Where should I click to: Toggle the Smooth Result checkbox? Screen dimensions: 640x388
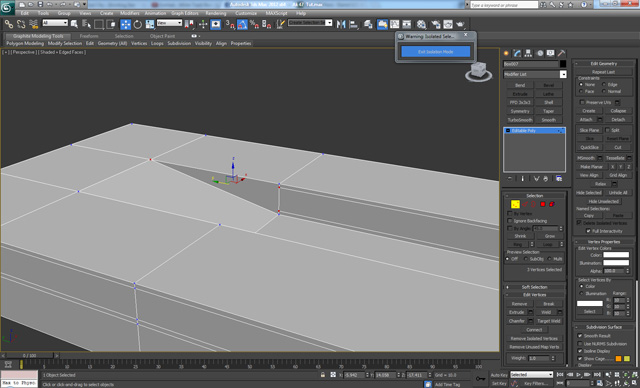pos(580,335)
